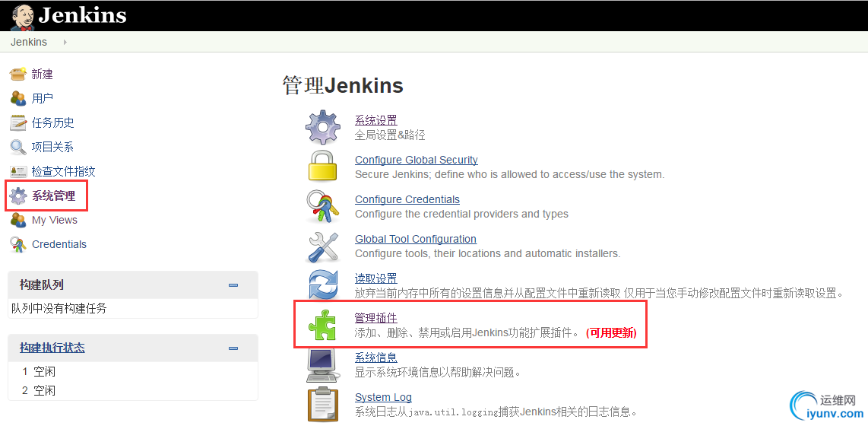
Task: Click the 显示系统环境信息以帮助解决问题 description
Action: 438,372
